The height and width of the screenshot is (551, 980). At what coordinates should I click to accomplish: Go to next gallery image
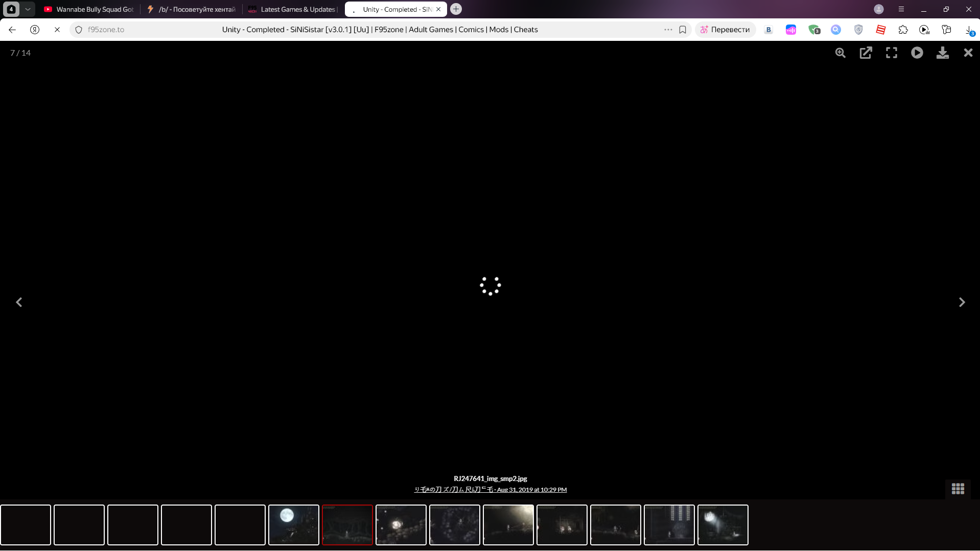(x=962, y=302)
